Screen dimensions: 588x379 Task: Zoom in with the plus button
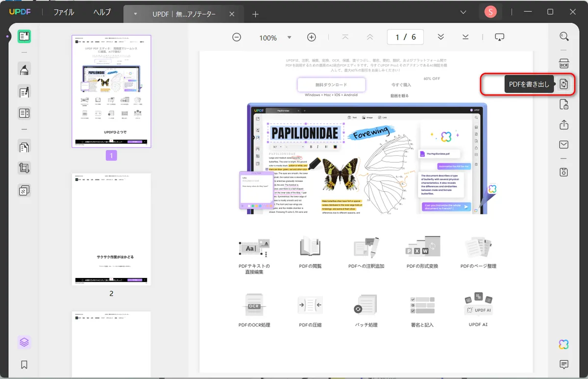point(311,37)
